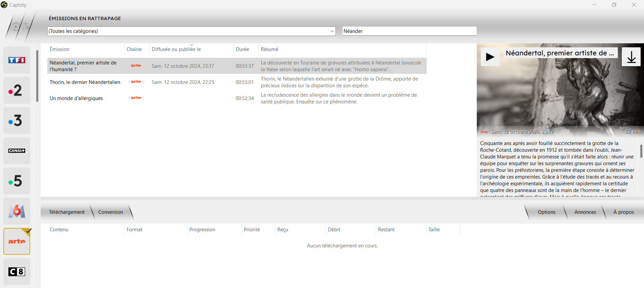Click the description panel scrollbar
This screenshot has height=288, width=644.
641,151
